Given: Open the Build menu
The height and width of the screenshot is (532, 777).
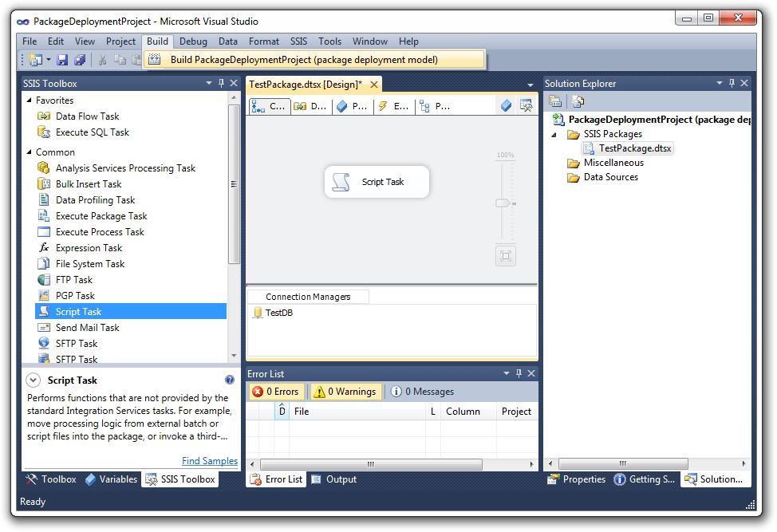Looking at the screenshot, I should tap(158, 41).
